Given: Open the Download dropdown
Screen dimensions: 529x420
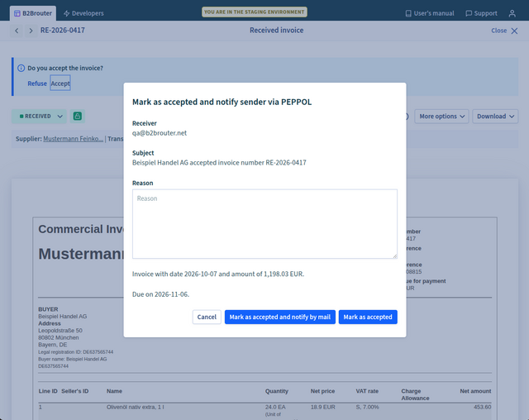Looking at the screenshot, I should pyautogui.click(x=495, y=116).
